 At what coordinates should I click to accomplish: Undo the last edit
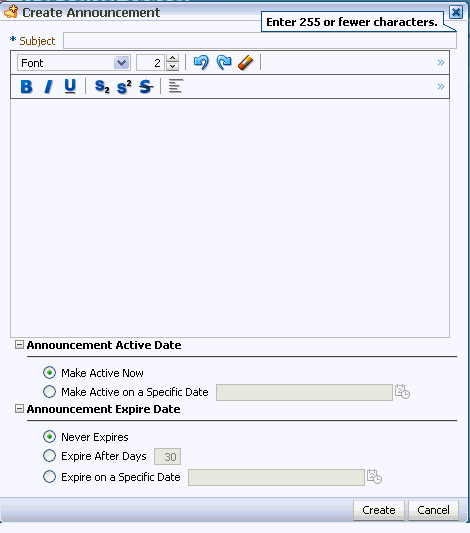201,63
